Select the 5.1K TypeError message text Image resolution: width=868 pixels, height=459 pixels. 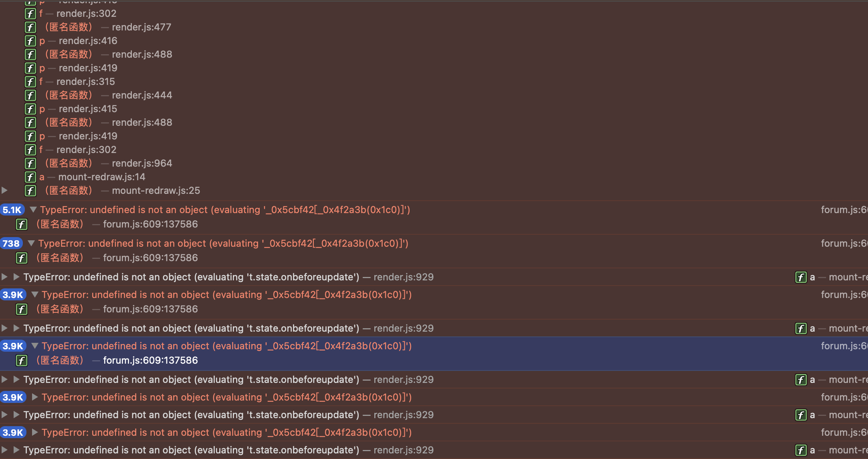pyautogui.click(x=225, y=210)
